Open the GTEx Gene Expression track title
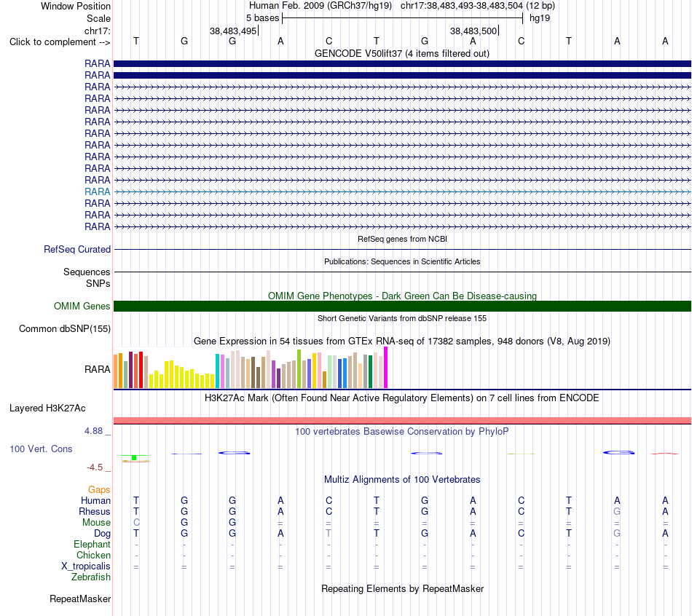Viewport: 692px width, 616px height. pos(401,341)
